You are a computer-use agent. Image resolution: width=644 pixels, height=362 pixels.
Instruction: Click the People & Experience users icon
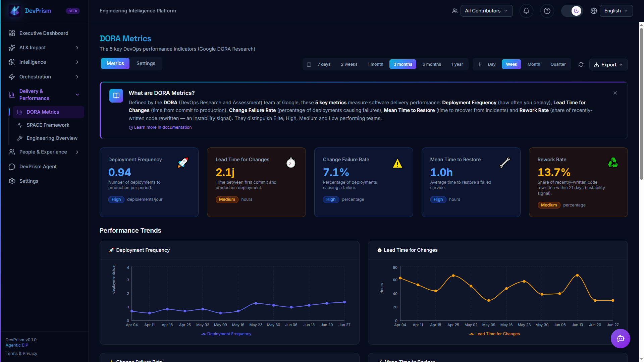click(x=12, y=152)
